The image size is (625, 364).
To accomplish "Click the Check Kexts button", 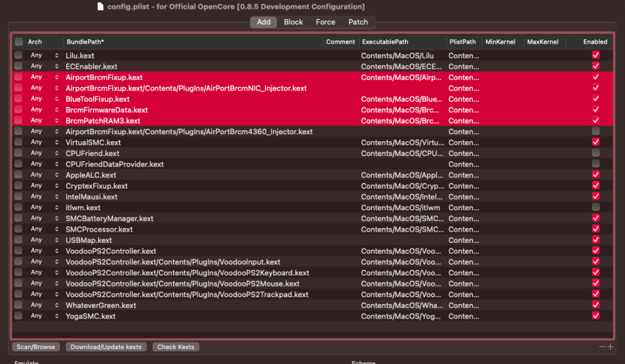I will pyautogui.click(x=176, y=347).
